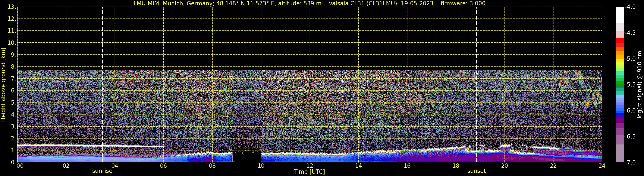The height and width of the screenshot is (176, 644).
Task: Click the height axis tick label '8.'
Action: click(13, 66)
